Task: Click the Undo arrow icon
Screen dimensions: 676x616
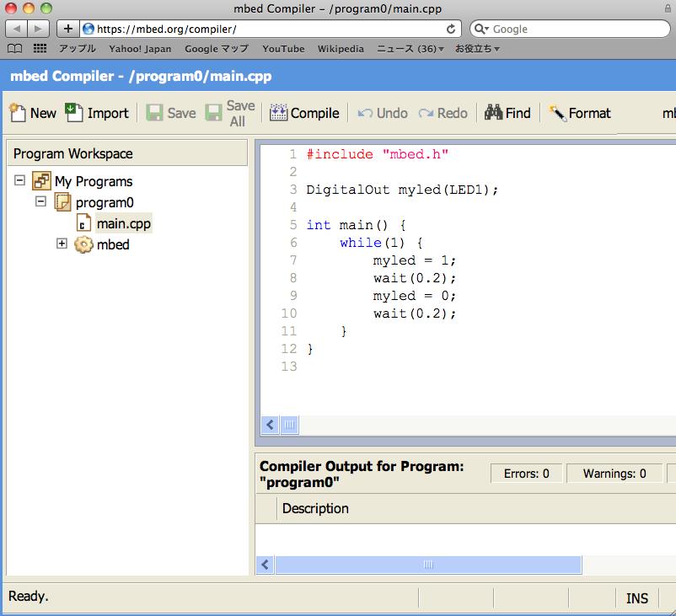Action: (x=366, y=113)
